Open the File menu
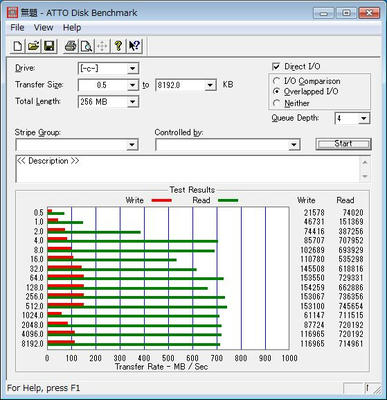387x400 pixels. coord(17,27)
